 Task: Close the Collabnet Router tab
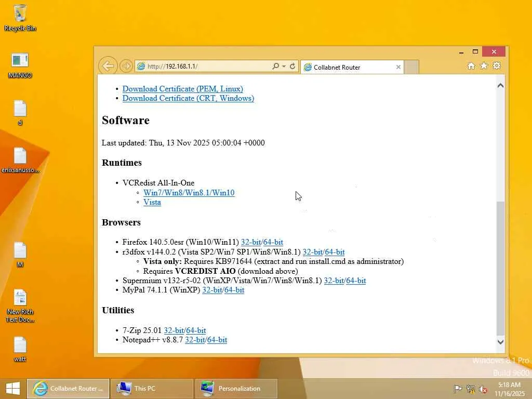click(398, 67)
